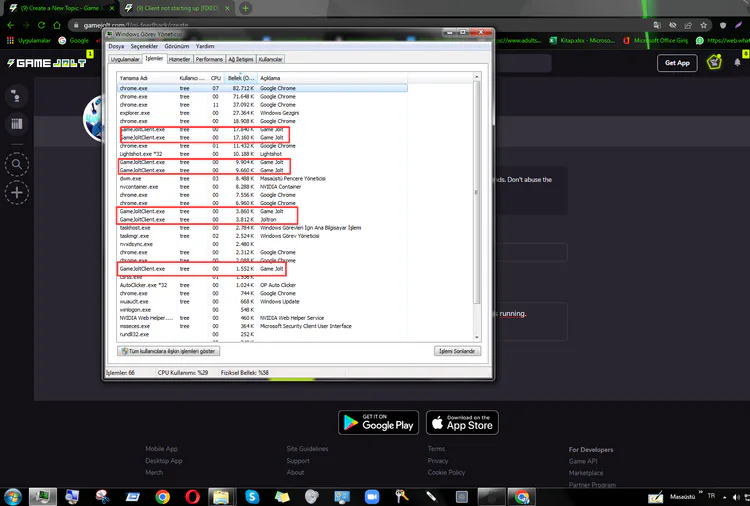The height and width of the screenshot is (506, 750).
Task: Select the GameJoltClient.exe row described Joltron
Action: click(262, 220)
